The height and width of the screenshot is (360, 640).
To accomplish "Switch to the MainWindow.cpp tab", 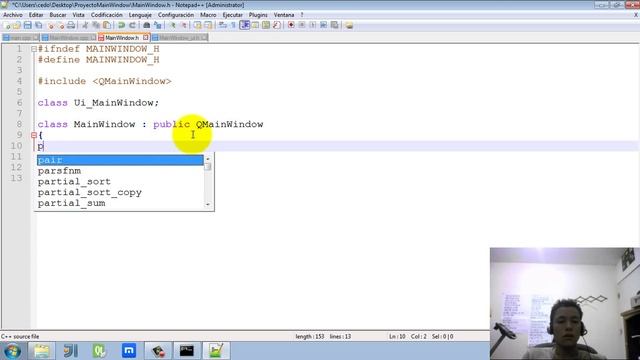I will 69,38.
